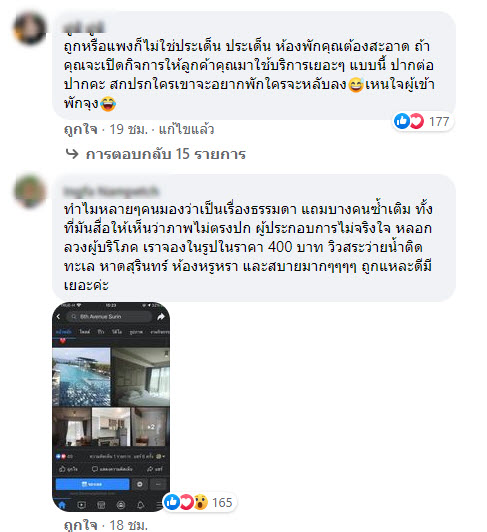Click the wow reaction icon beside 165
Image resolution: width=487 pixels, height=532 pixels.
tap(201, 502)
